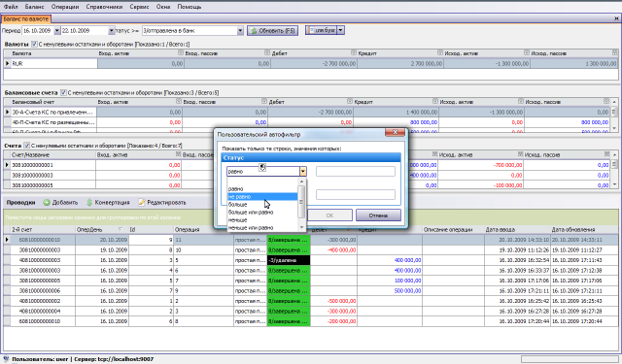Screen dimensions: 622x364
Task: Click the status bar user icon
Action: tap(6, 359)
